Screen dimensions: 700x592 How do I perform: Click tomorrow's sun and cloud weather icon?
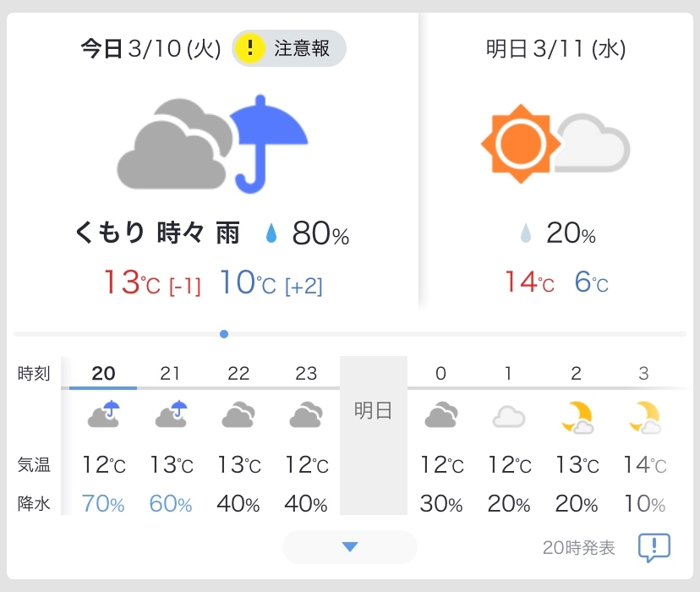(x=555, y=144)
